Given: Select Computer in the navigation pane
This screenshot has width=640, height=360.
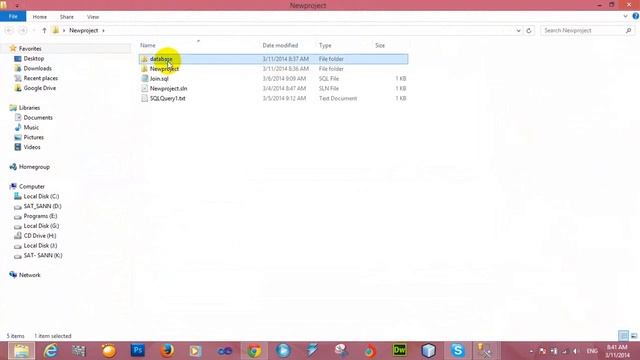Looking at the screenshot, I should pyautogui.click(x=31, y=187).
